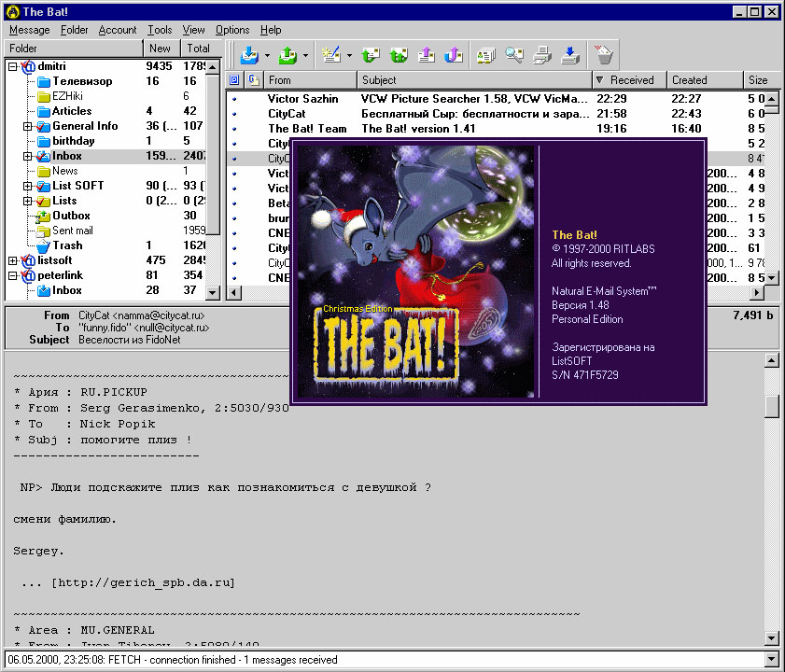The image size is (785, 672).
Task: Open the Help menu
Action: pos(271,30)
